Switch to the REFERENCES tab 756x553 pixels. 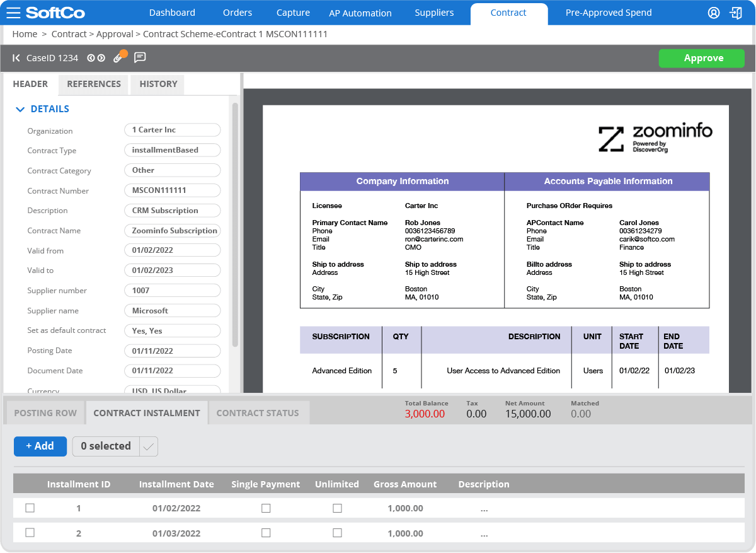pos(93,84)
